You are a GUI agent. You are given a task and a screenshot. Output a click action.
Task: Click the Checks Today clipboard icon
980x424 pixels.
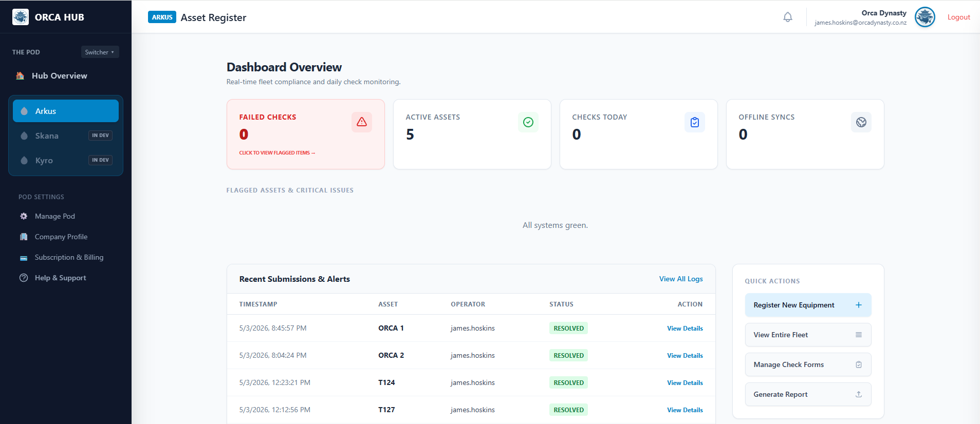point(695,122)
